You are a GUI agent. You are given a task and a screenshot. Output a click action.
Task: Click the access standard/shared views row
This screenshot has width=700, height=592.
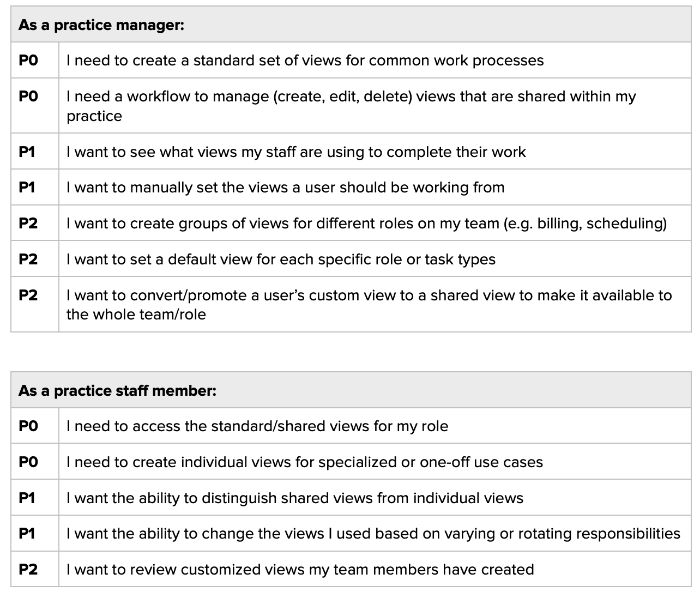pyautogui.click(x=257, y=426)
